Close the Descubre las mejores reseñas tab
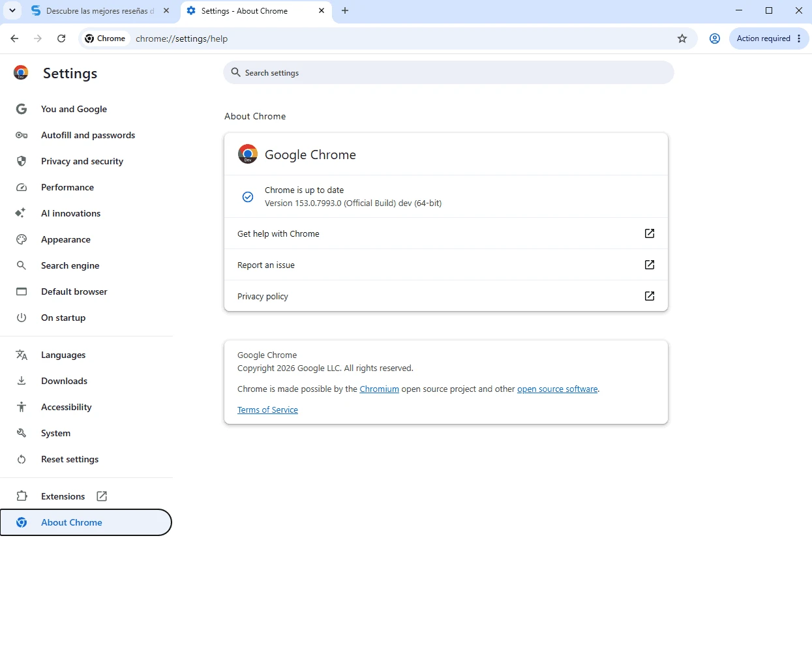This screenshot has height=656, width=812. [166, 10]
